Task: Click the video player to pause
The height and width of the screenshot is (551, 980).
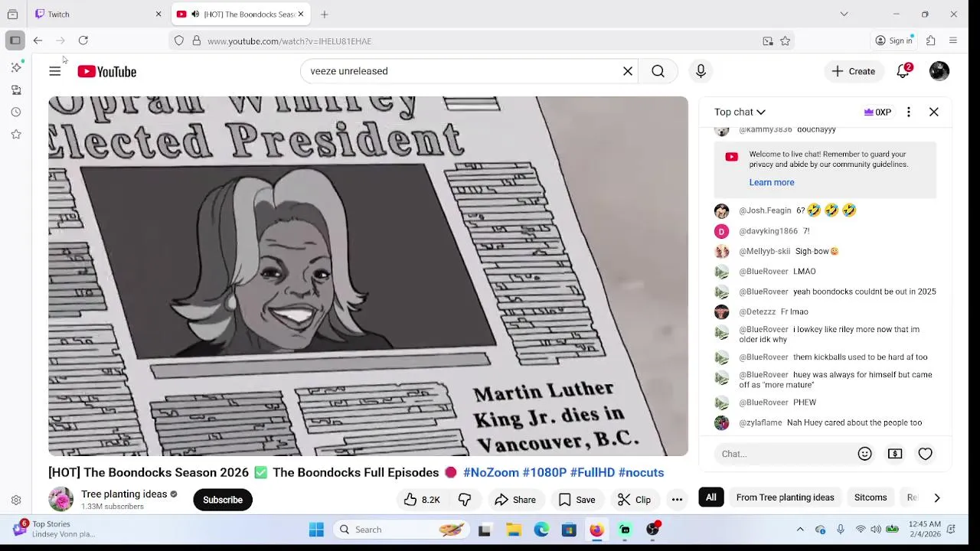Action: [x=368, y=276]
